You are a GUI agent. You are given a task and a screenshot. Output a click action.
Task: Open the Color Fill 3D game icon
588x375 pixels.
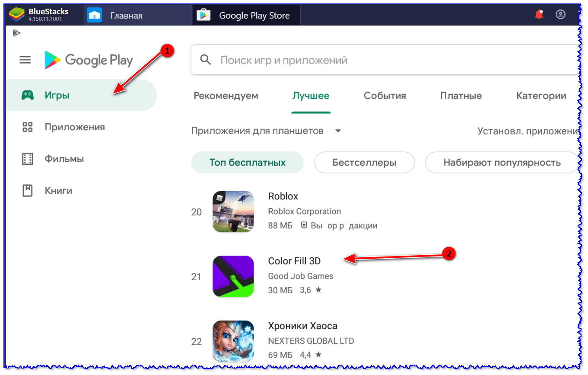pyautogui.click(x=233, y=276)
